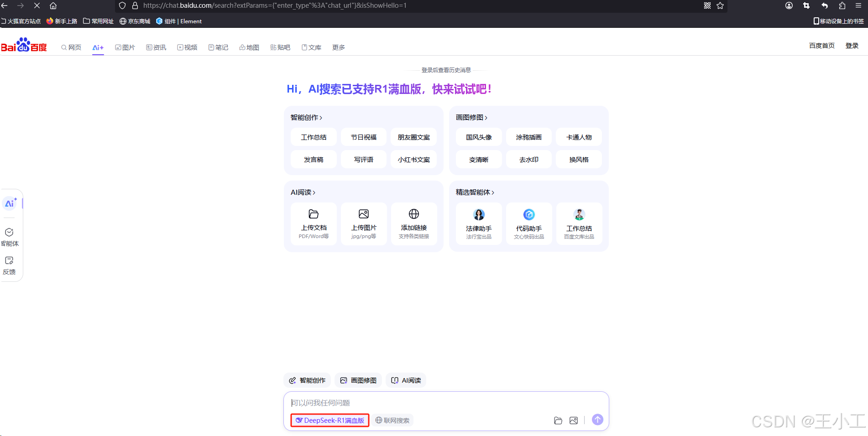Click the 可以问我任何问题 input field
The height and width of the screenshot is (436, 868).
click(x=446, y=403)
